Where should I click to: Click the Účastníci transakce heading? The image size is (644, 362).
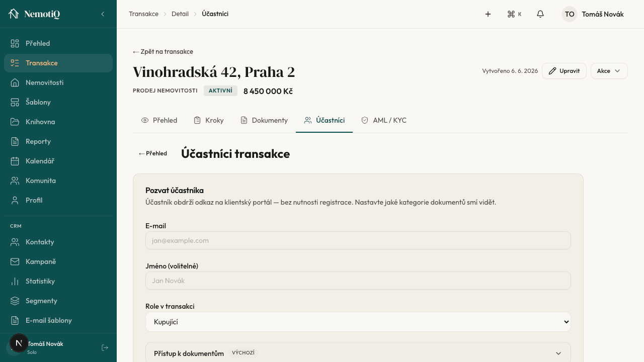pos(235,154)
